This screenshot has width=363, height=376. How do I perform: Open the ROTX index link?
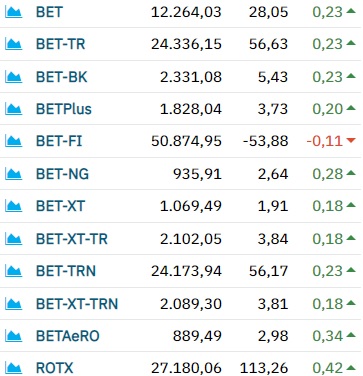[55, 368]
